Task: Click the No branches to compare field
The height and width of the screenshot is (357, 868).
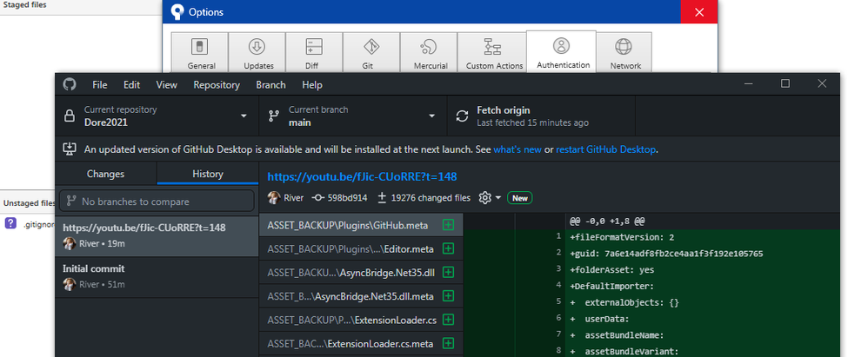Action: pos(157,202)
